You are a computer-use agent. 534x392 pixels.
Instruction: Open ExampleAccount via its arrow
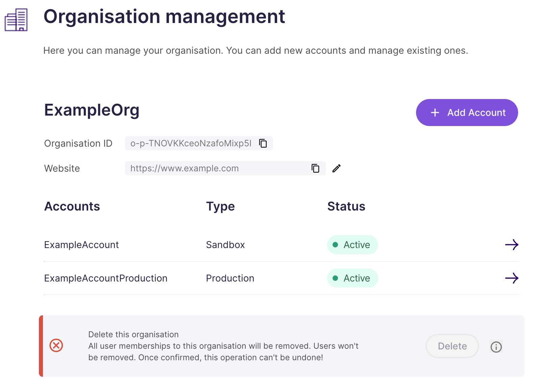[512, 245]
